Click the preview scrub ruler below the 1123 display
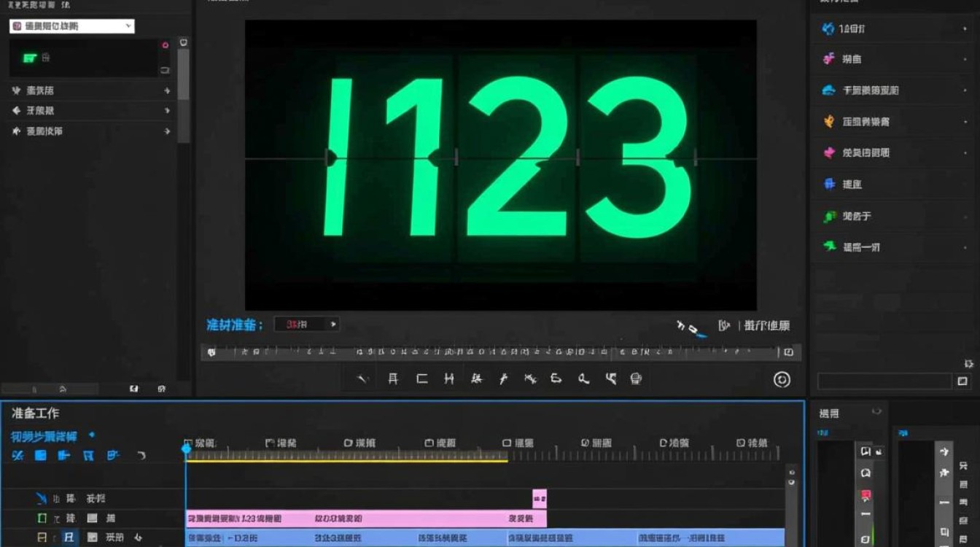Viewport: 980px width, 547px height. pyautogui.click(x=500, y=352)
